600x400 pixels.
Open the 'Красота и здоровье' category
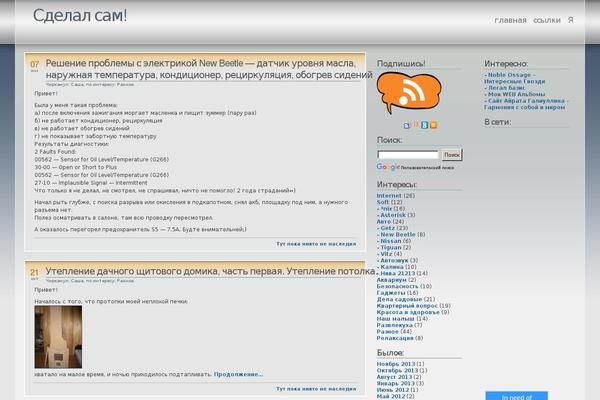[x=408, y=312]
